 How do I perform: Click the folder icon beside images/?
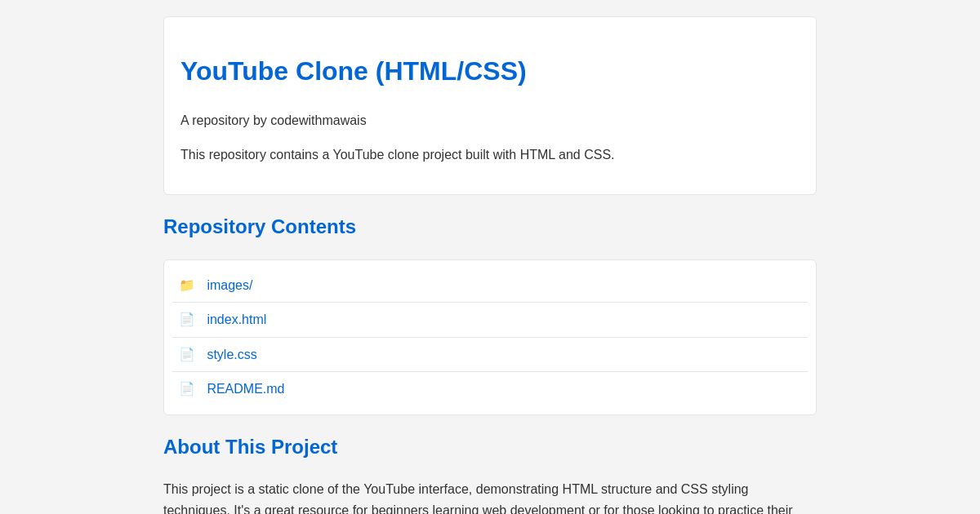coord(187,285)
